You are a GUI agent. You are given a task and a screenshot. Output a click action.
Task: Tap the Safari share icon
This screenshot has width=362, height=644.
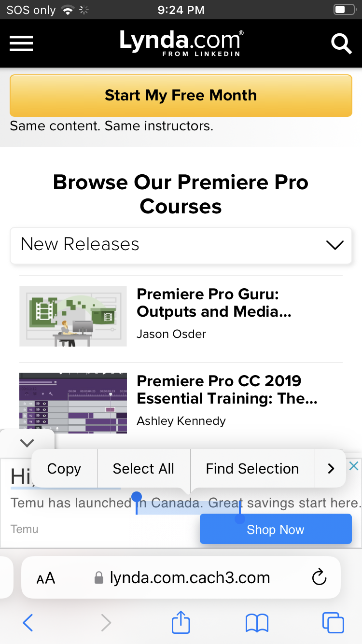coord(181,622)
